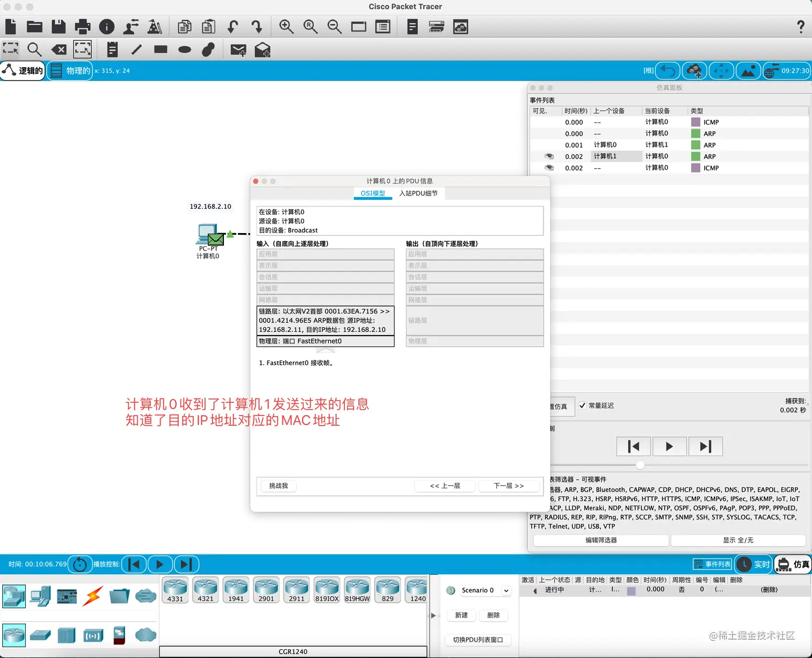
Task: Click 物理层: 端口 FastEthernet0 layer
Action: [x=325, y=341]
